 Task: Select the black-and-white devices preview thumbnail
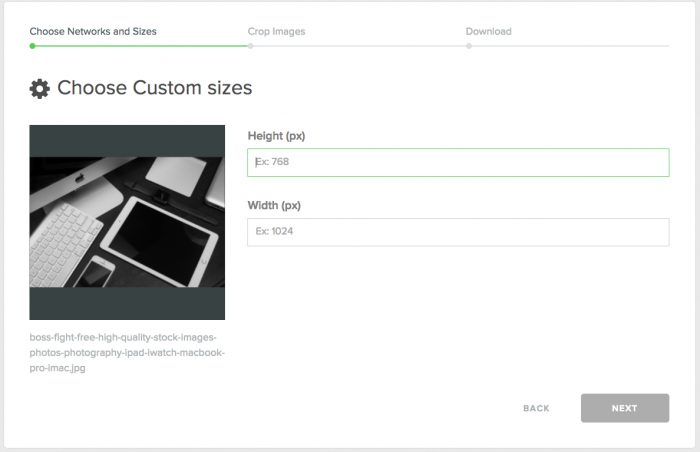pos(127,222)
